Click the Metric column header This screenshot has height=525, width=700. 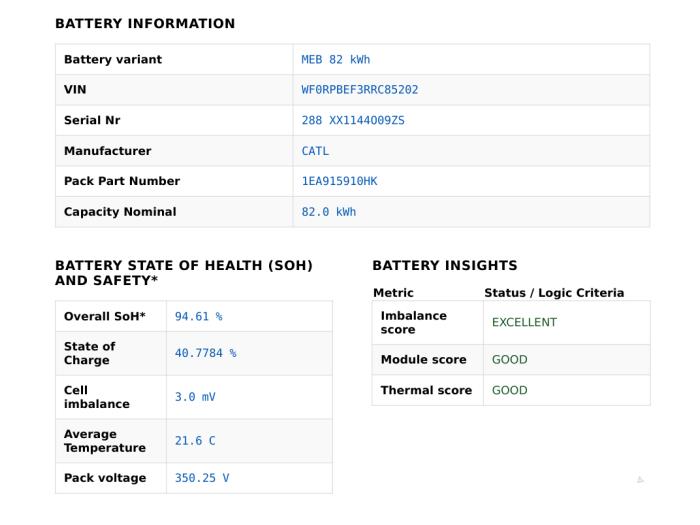pyautogui.click(x=393, y=293)
